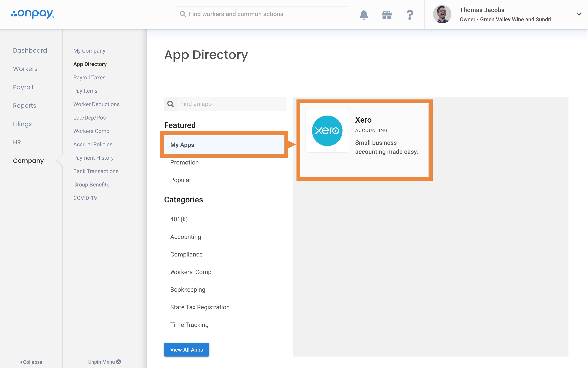
Task: Open Pay Items submenu item
Action: (86, 91)
